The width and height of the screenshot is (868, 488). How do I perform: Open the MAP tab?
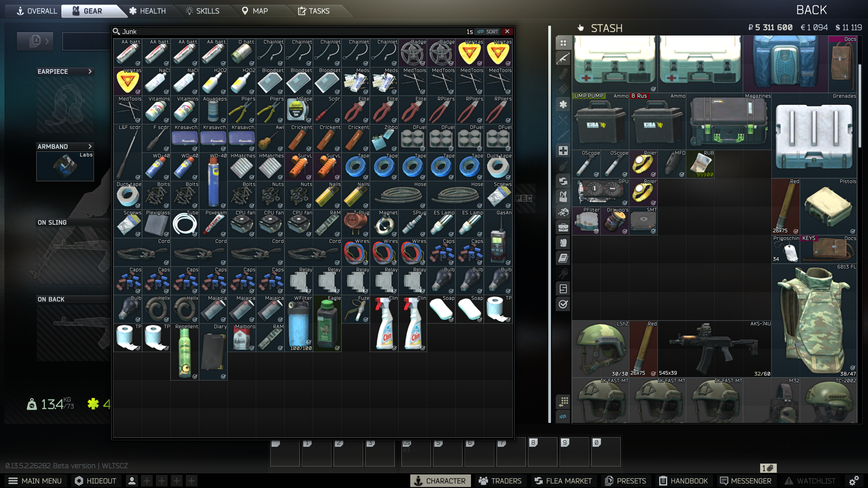[x=255, y=11]
